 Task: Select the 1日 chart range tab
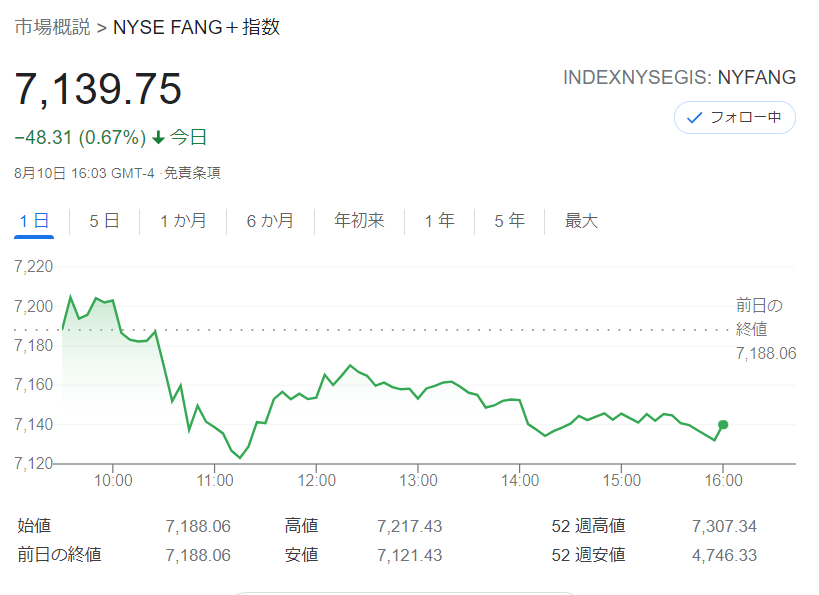34,221
